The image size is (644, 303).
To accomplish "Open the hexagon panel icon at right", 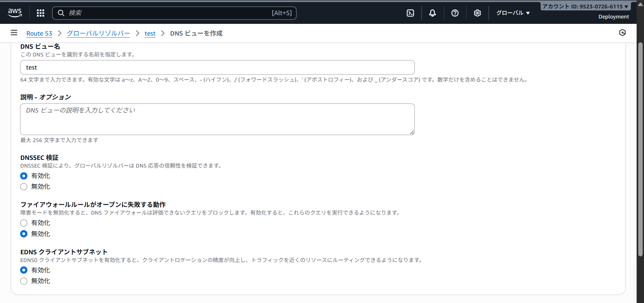I will coord(622,33).
